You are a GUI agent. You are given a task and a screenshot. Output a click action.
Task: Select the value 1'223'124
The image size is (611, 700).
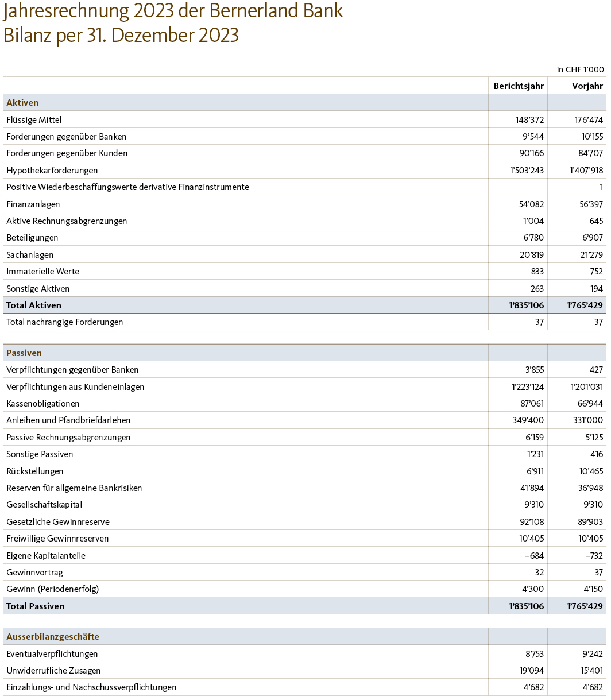tap(527, 387)
